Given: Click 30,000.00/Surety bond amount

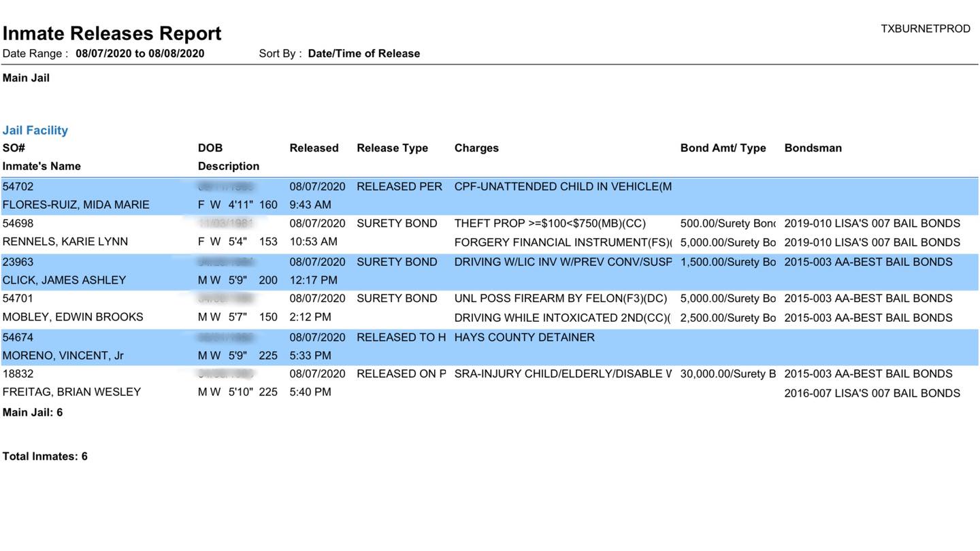Looking at the screenshot, I should point(728,374).
